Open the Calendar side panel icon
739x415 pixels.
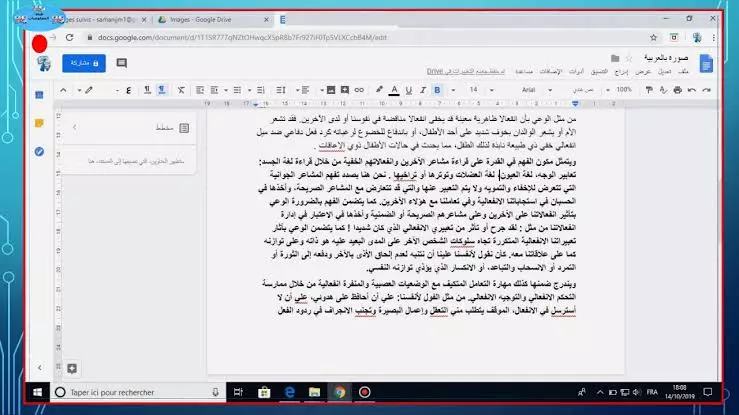point(39,95)
